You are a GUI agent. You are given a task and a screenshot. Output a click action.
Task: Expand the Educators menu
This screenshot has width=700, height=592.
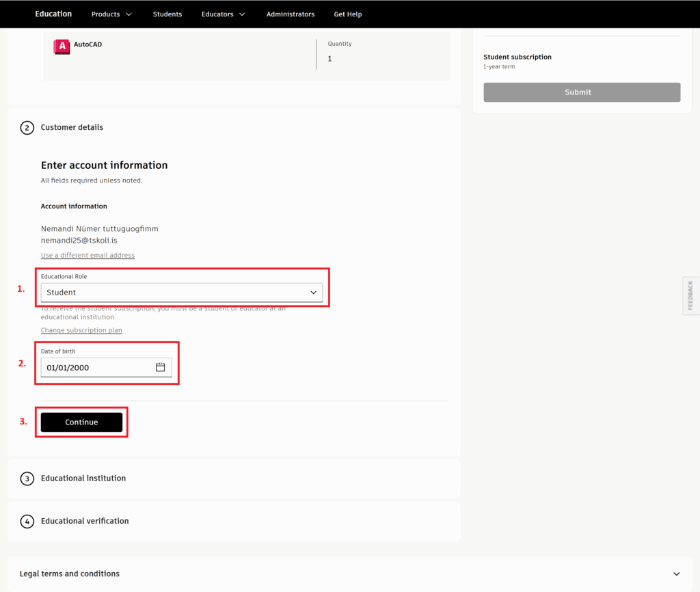223,14
